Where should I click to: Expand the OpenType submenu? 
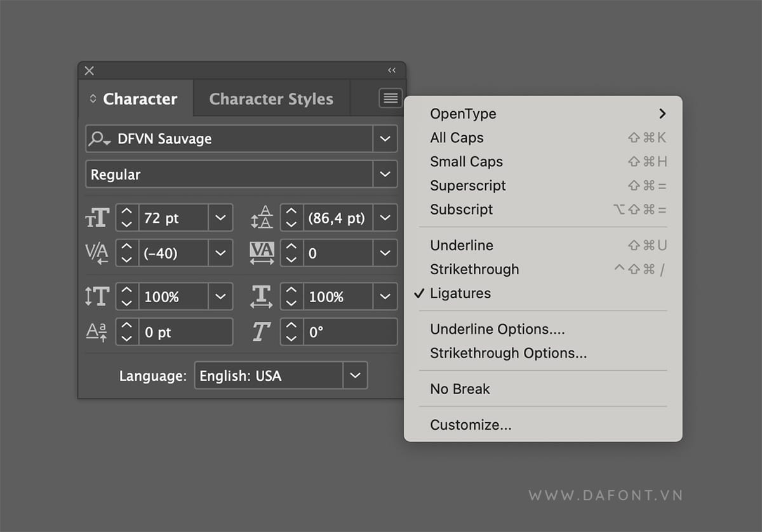(x=463, y=114)
